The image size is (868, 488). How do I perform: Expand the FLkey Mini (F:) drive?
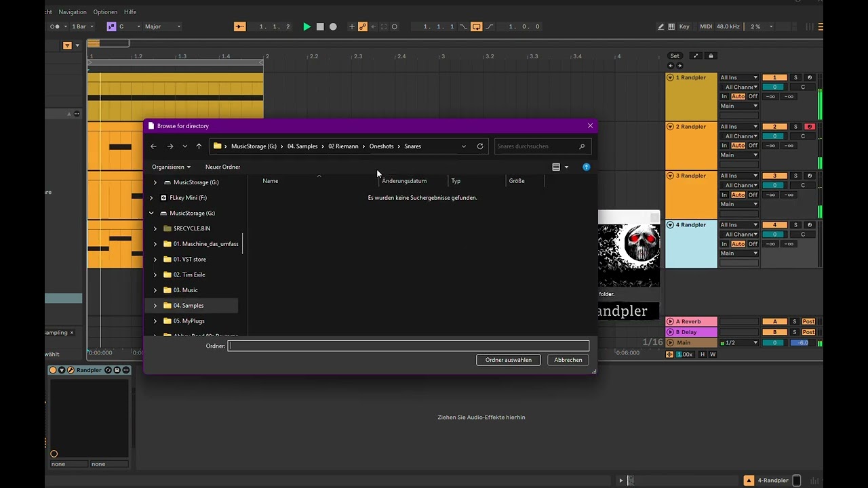[x=151, y=198]
